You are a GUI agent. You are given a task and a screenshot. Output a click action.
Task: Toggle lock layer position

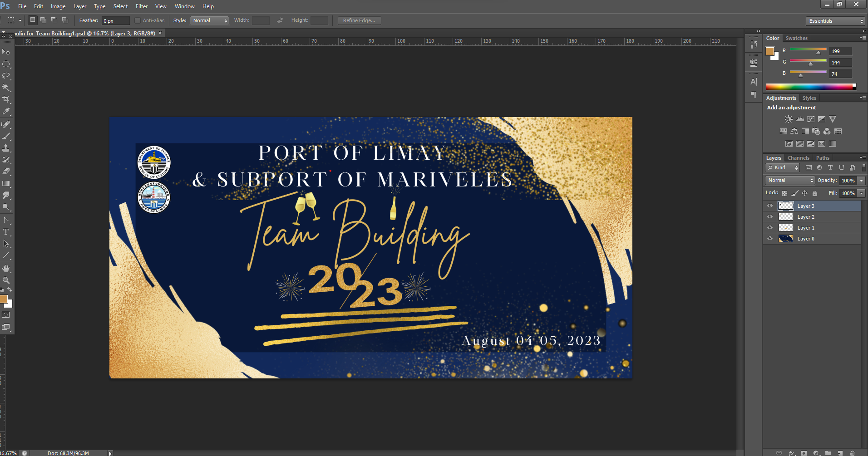coord(804,193)
